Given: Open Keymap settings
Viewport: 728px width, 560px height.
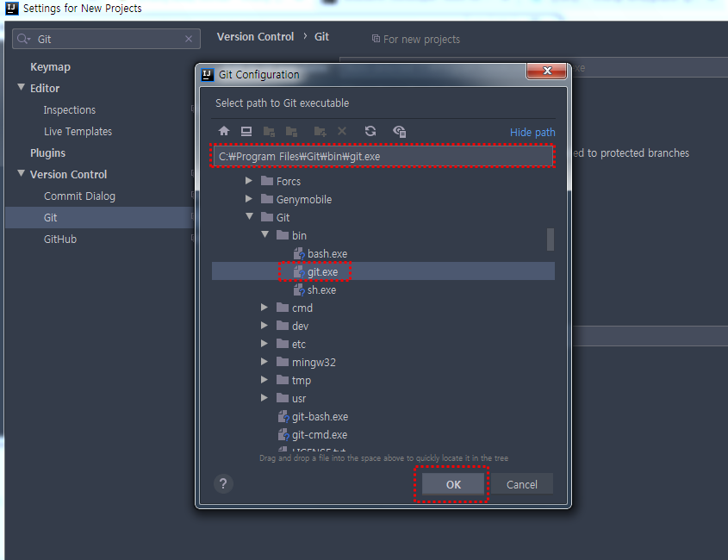Looking at the screenshot, I should coord(50,67).
